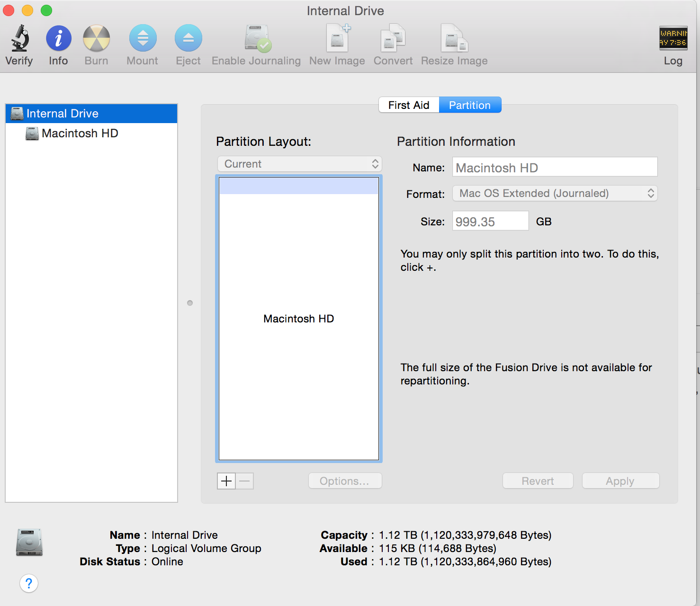Open the Format dropdown menu
This screenshot has width=700, height=606.
click(555, 193)
